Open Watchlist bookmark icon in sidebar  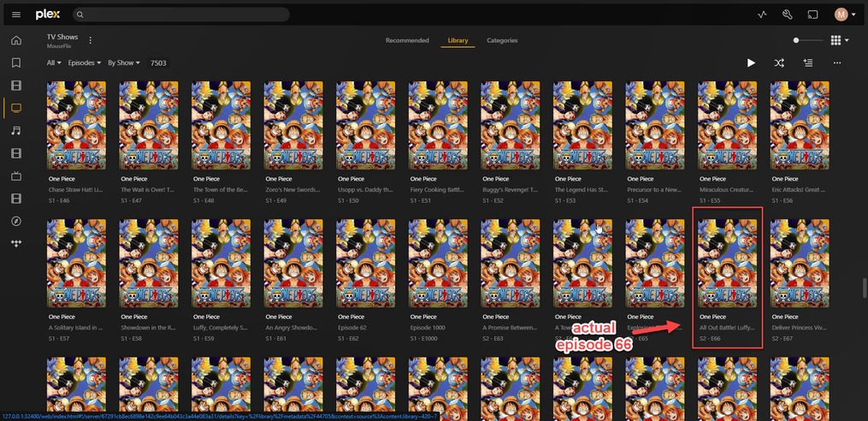(x=16, y=62)
